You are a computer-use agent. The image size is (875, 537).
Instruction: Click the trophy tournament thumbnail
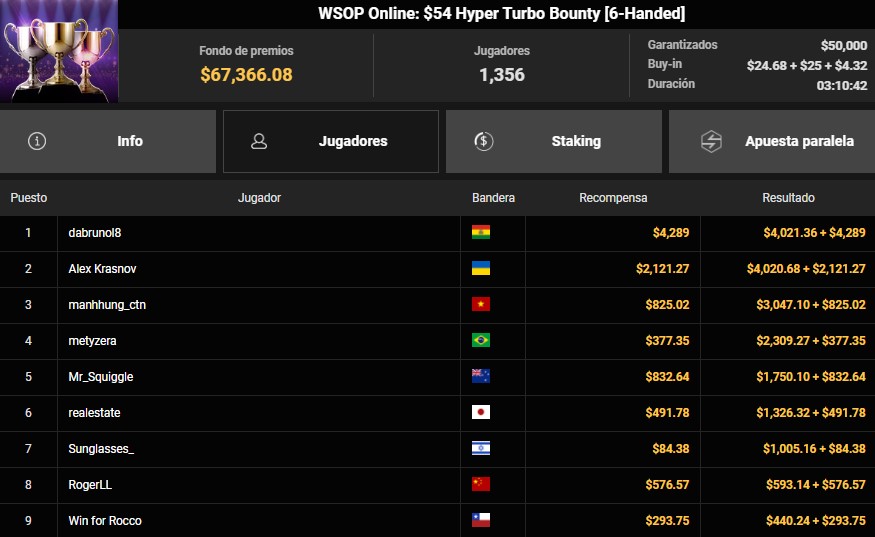pos(59,51)
